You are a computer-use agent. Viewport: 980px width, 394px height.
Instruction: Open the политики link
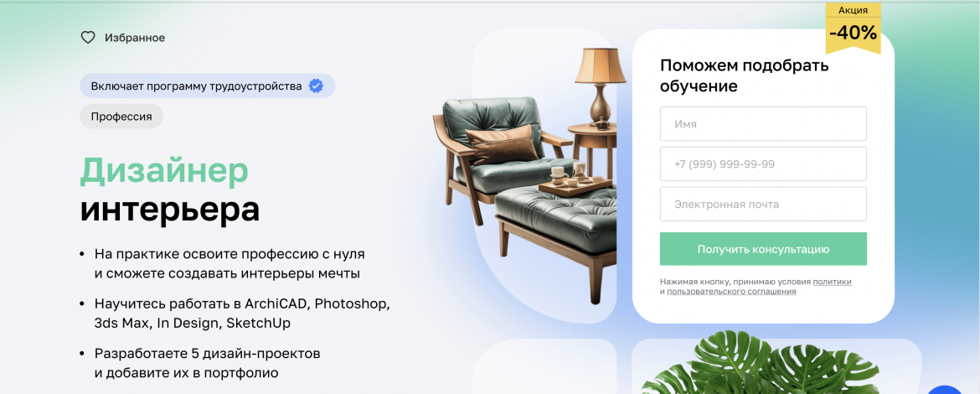click(x=832, y=282)
